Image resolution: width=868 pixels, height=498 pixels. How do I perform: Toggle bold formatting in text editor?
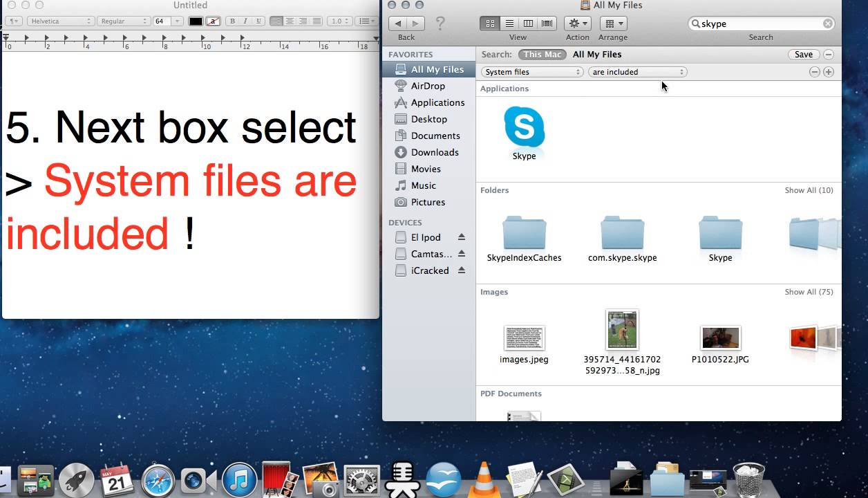click(x=232, y=21)
